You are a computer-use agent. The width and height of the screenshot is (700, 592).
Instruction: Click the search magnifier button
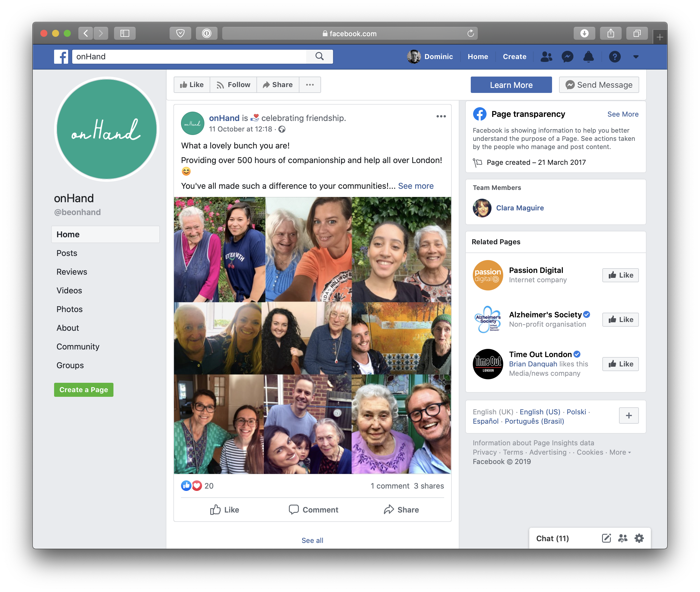(319, 56)
